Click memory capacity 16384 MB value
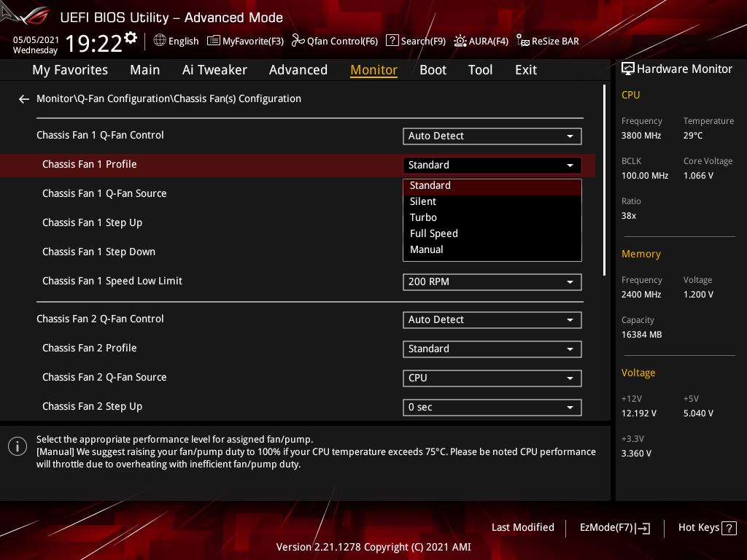Screen dimensions: 747x560 tap(642, 335)
